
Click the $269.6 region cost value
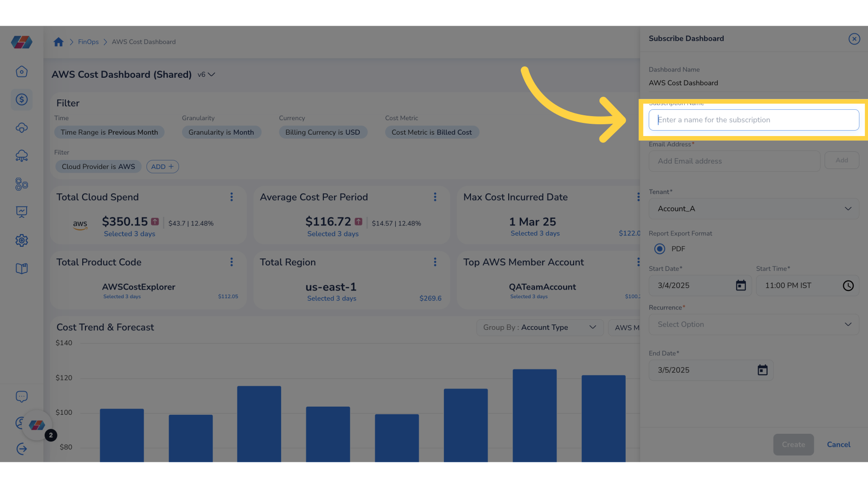(x=430, y=298)
